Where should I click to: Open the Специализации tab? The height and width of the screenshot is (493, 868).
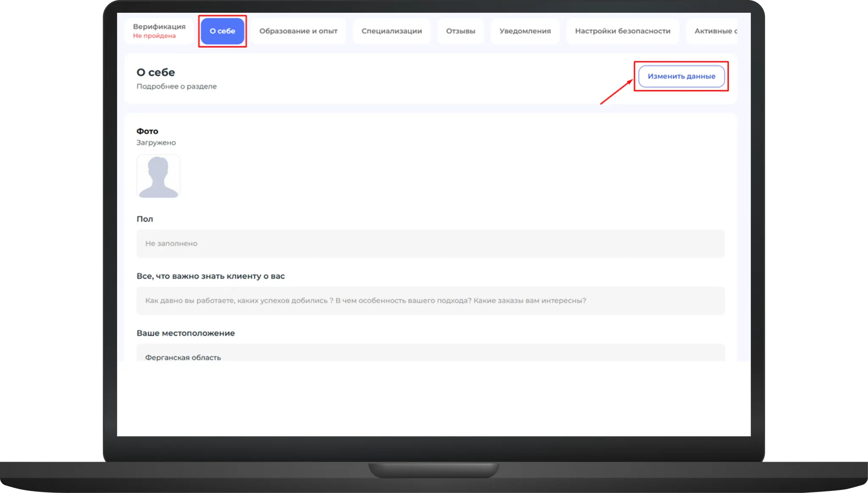tap(391, 31)
